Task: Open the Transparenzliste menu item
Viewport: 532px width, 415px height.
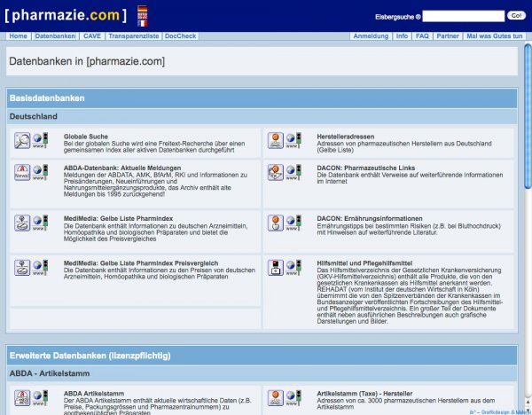Action: 134,36
